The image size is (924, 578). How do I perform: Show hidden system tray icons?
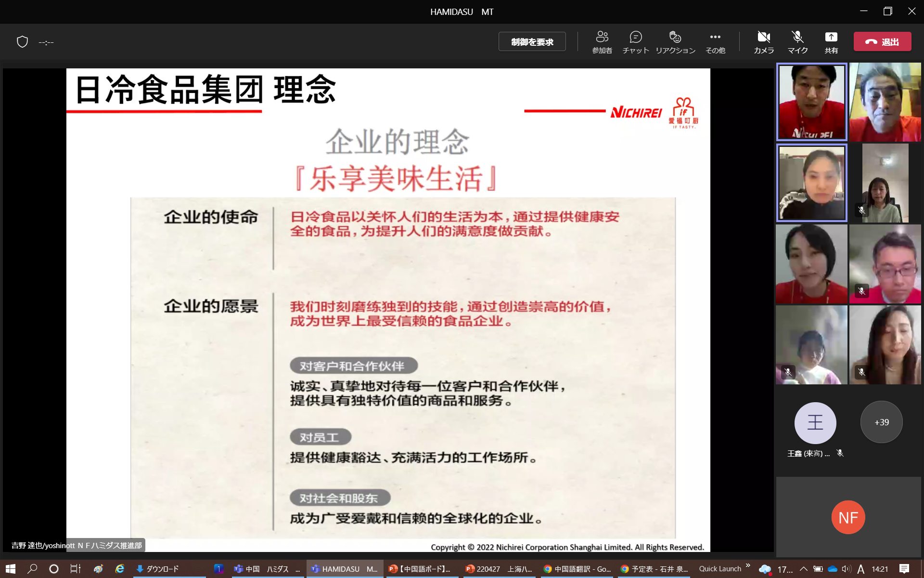tap(803, 569)
